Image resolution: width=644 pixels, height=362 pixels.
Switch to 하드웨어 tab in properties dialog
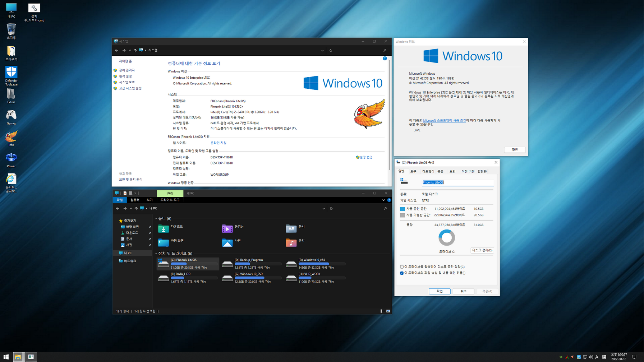coord(428,171)
